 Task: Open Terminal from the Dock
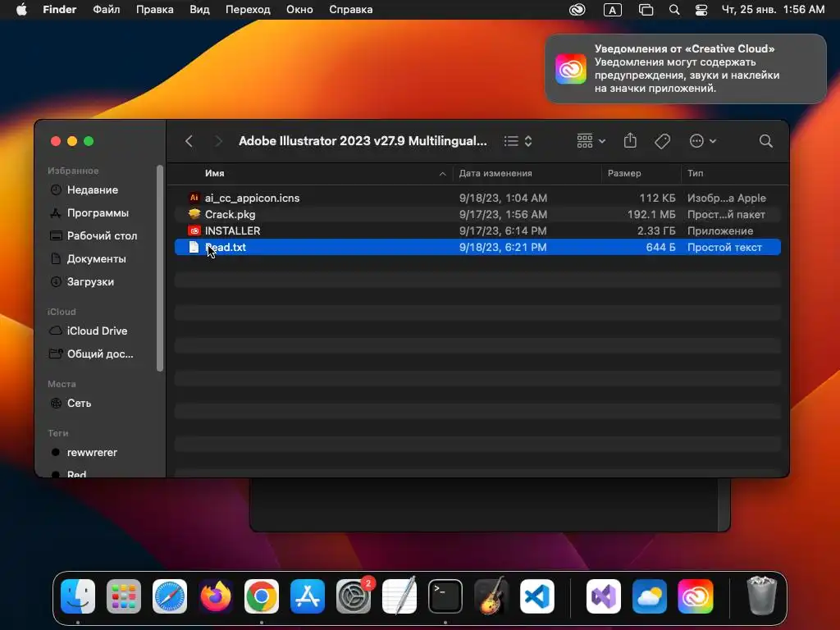[445, 596]
